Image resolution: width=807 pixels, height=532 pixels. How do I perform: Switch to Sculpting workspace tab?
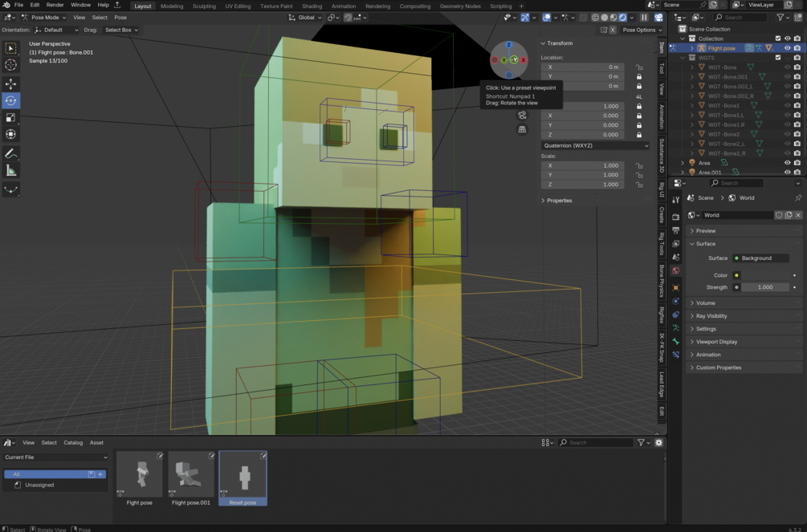tap(204, 6)
